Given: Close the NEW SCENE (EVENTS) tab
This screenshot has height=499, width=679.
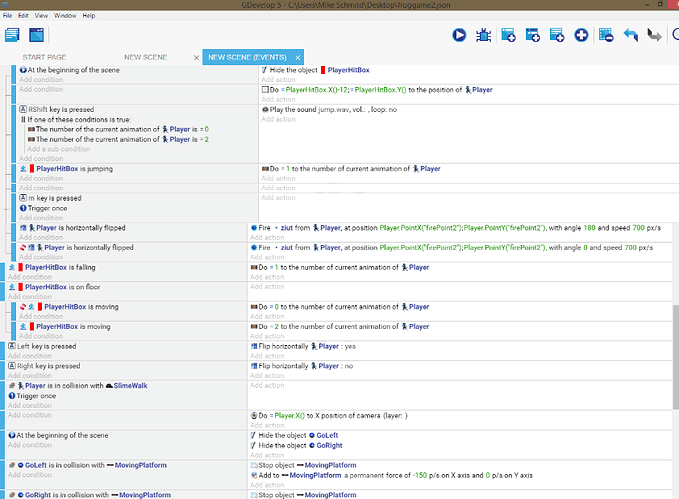Looking at the screenshot, I should (x=298, y=57).
